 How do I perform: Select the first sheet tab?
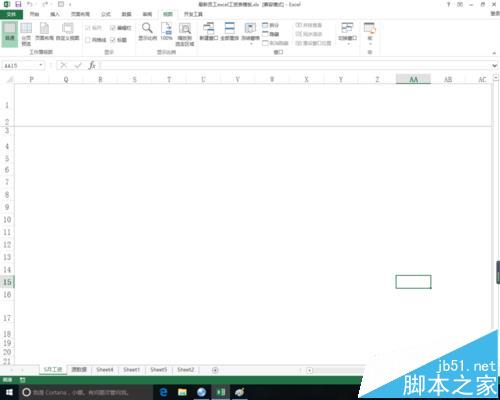point(53,370)
